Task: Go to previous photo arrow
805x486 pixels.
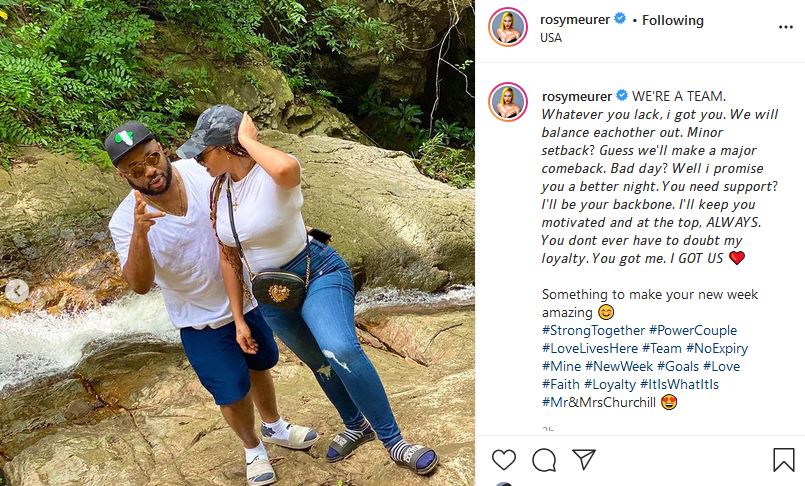Action: tap(17, 291)
